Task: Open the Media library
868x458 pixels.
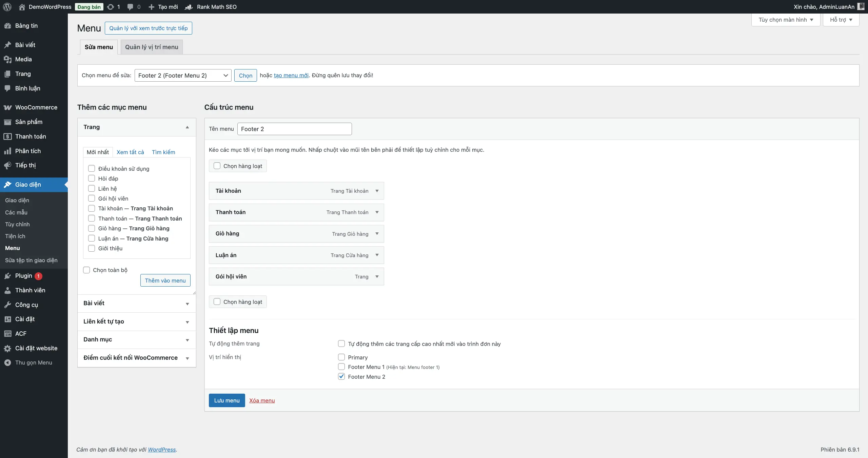Action: [23, 59]
